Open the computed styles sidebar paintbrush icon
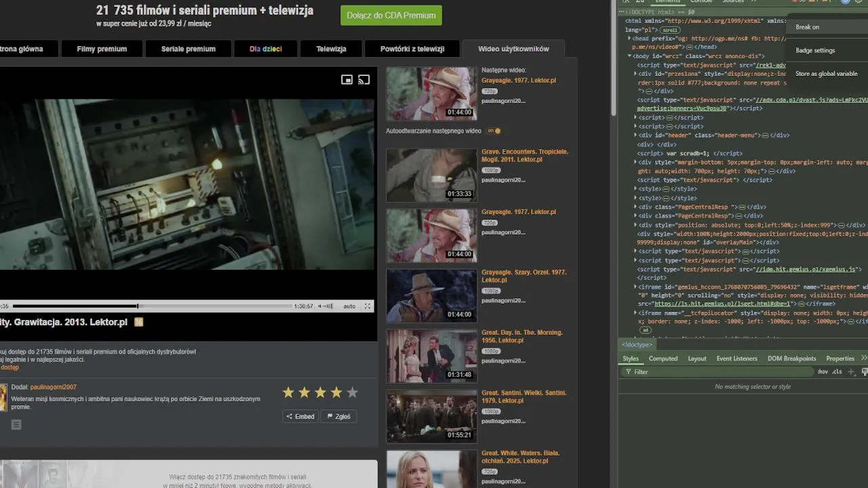The image size is (868, 488). (865, 371)
